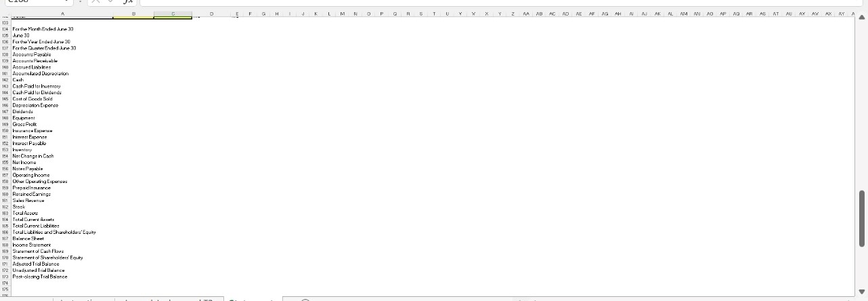This screenshot has width=868, height=301.
Task: Click the vertical scrollbar thumb
Action: [862, 218]
